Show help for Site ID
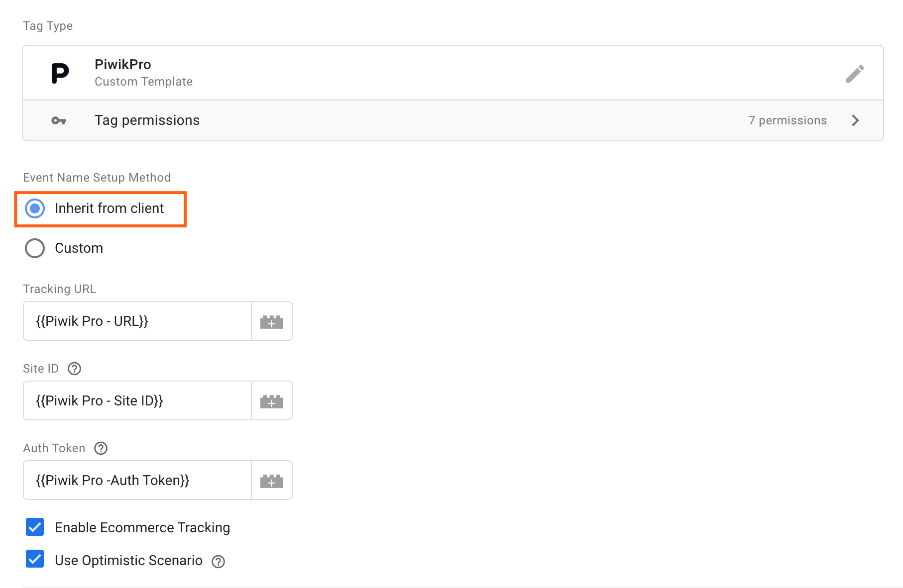Viewport: 903px width, 588px height. tap(74, 369)
